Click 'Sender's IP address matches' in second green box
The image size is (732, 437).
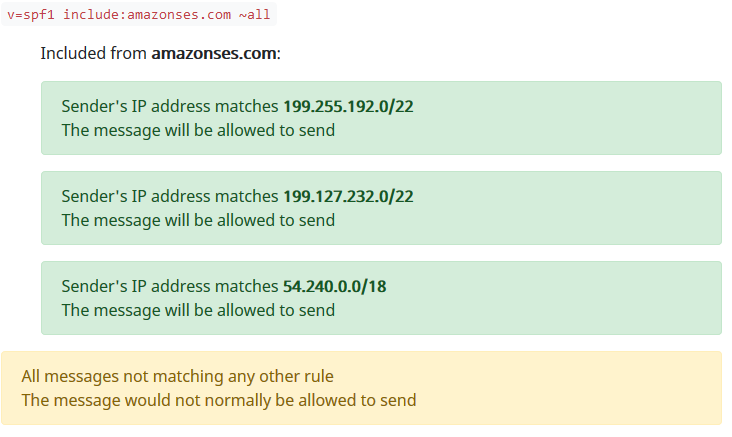(169, 197)
